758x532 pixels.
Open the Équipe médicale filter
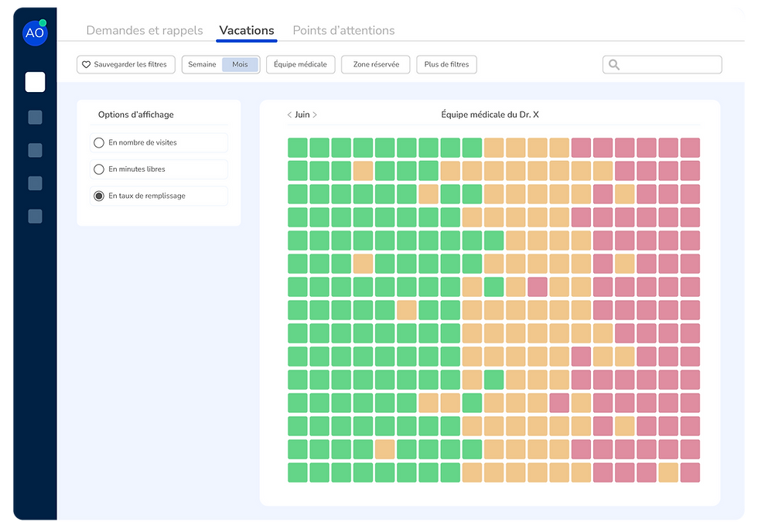tap(300, 65)
